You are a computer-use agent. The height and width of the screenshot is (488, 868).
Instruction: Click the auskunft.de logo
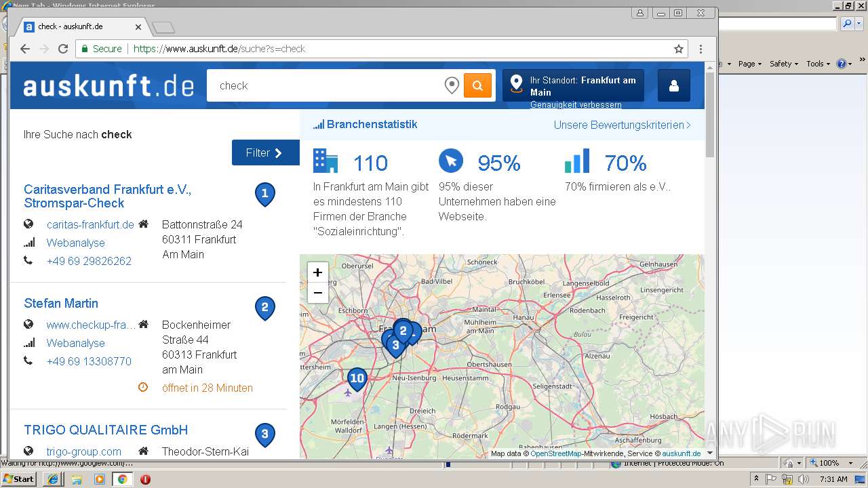[108, 86]
